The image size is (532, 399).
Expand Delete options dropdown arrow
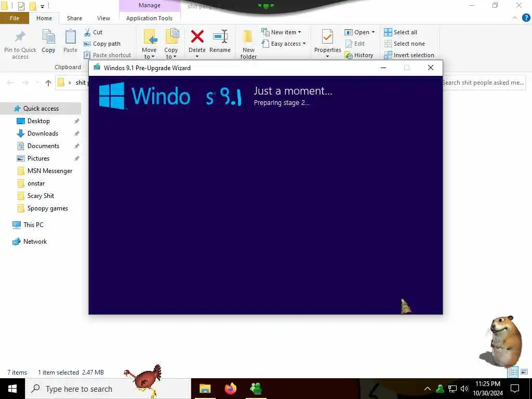[197, 56]
